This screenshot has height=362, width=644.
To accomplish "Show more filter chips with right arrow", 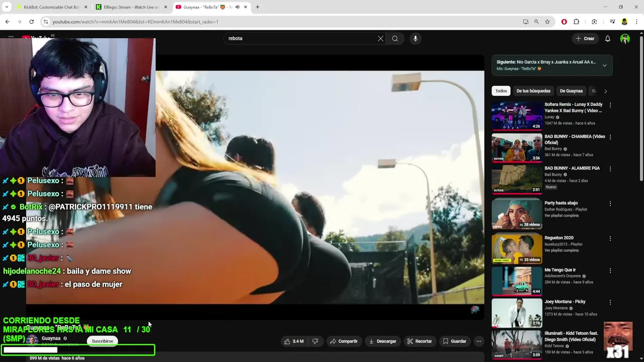I will click(x=605, y=91).
